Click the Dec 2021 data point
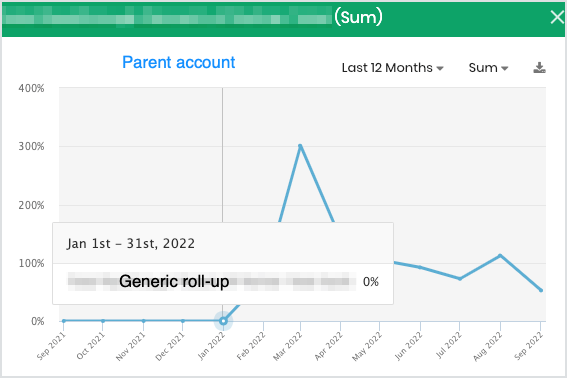Screen dimensions: 567x378 tap(183, 321)
